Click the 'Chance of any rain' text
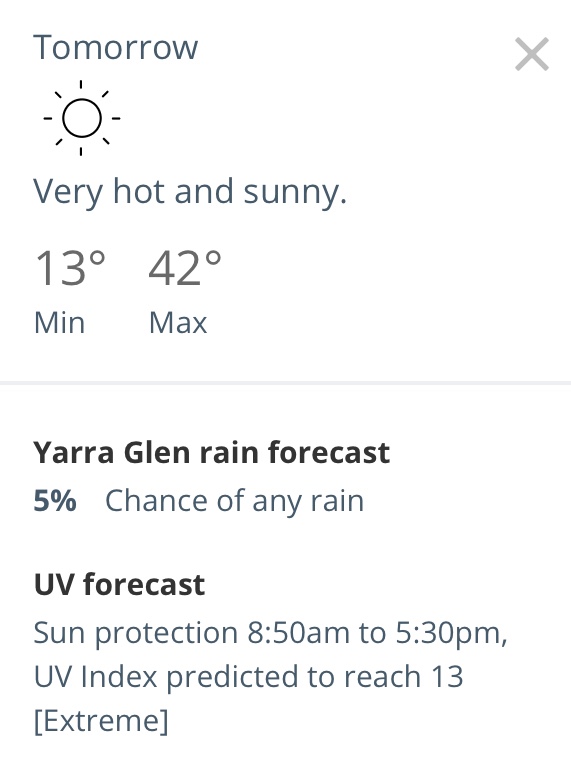 tap(234, 502)
